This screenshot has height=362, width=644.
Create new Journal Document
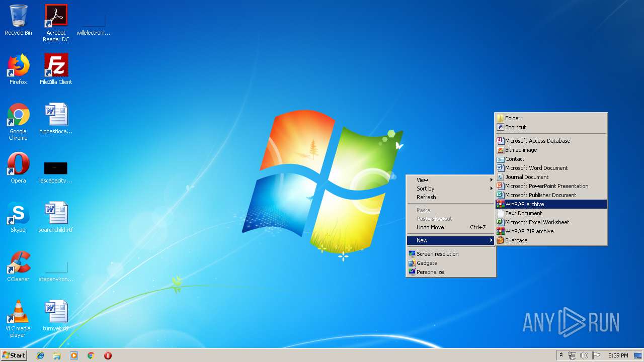point(551,177)
